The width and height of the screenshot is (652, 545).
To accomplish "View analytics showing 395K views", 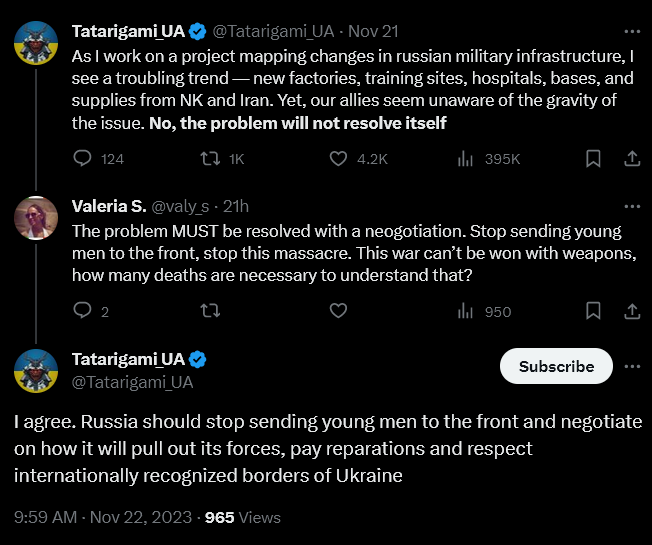I will click(x=465, y=158).
